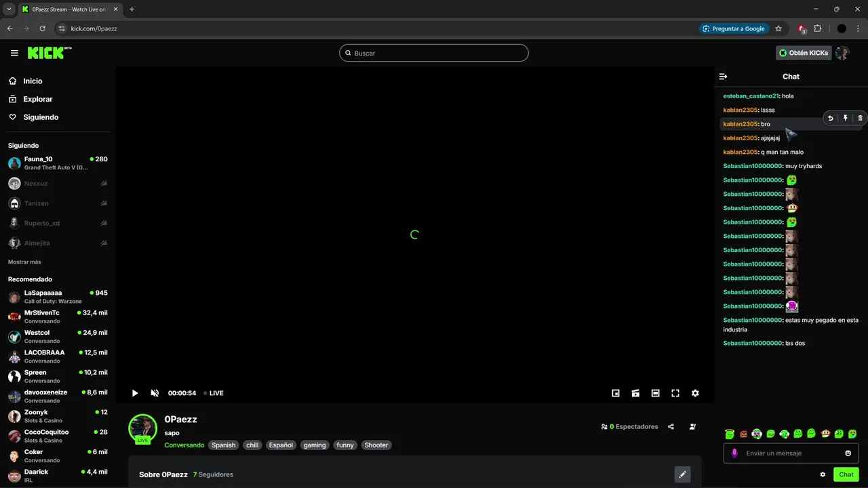868x488 pixels.
Task: Reload the browser page
Action: coord(42,28)
